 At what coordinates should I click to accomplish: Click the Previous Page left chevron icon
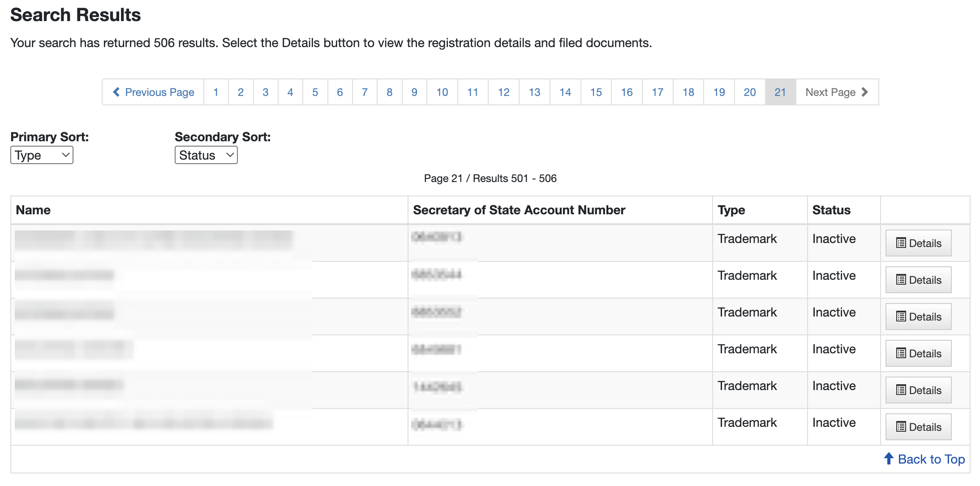116,92
